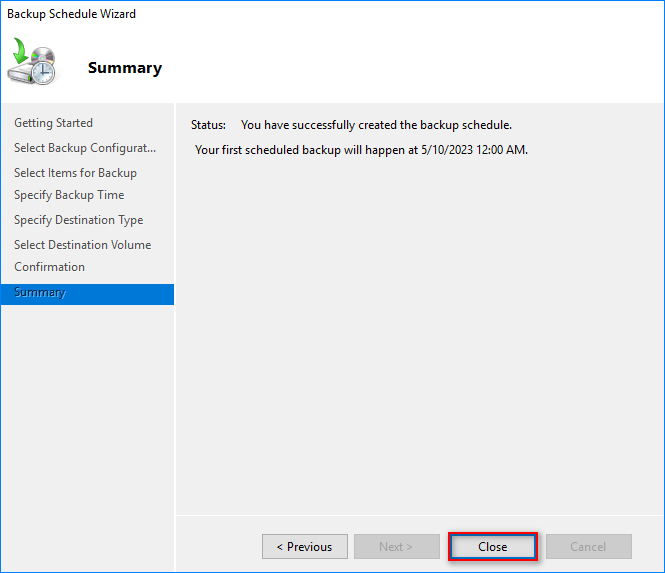
Task: Click the Backup Schedule Wizard title
Action: pyautogui.click(x=71, y=14)
